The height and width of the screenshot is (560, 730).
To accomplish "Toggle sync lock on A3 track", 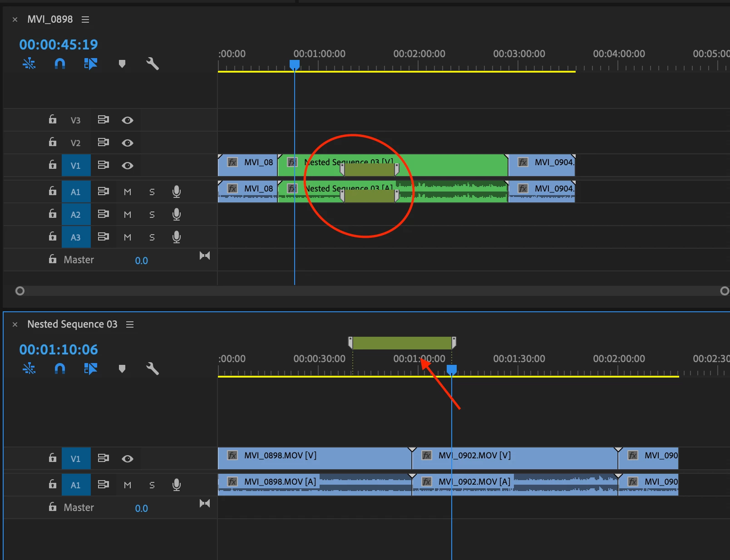I will pos(104,237).
